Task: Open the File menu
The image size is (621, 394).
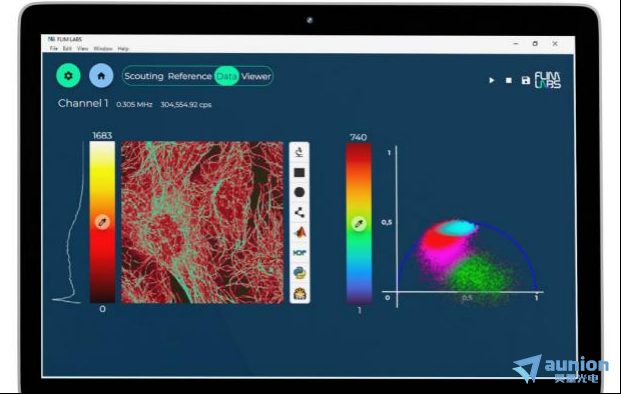Action: tap(54, 48)
